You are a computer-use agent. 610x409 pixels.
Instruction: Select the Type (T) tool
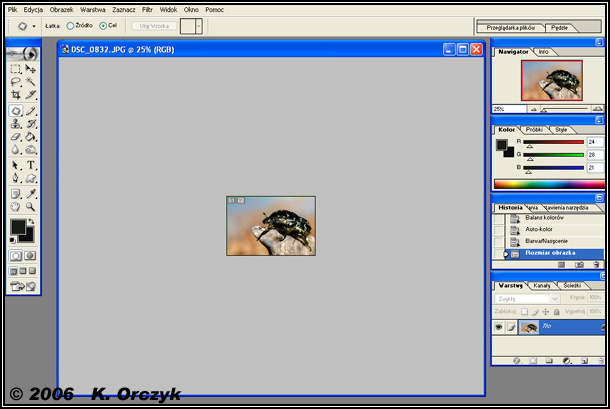tap(31, 165)
